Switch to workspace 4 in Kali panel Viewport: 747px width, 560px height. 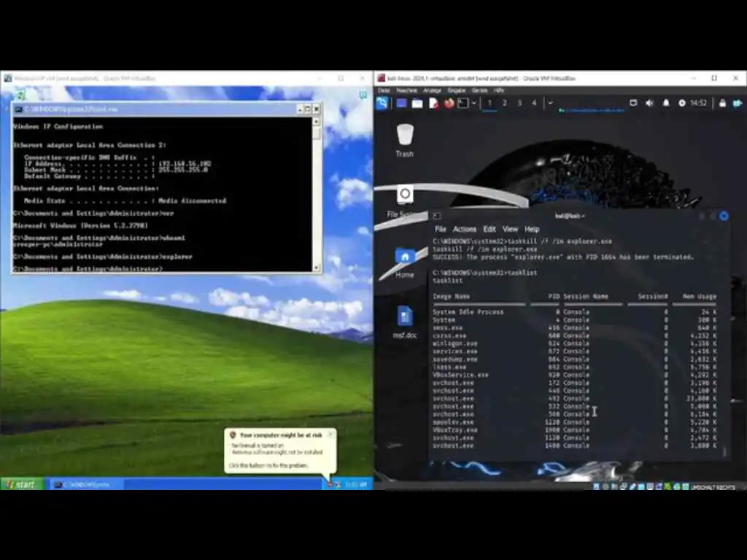534,103
